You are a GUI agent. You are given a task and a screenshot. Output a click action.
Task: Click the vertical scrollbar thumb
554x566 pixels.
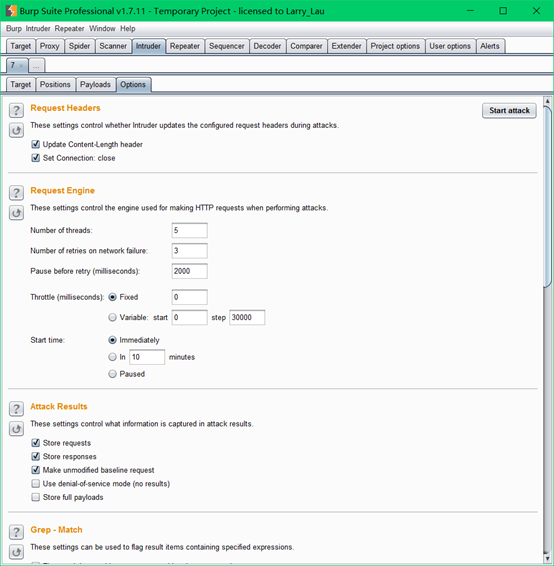(547, 197)
